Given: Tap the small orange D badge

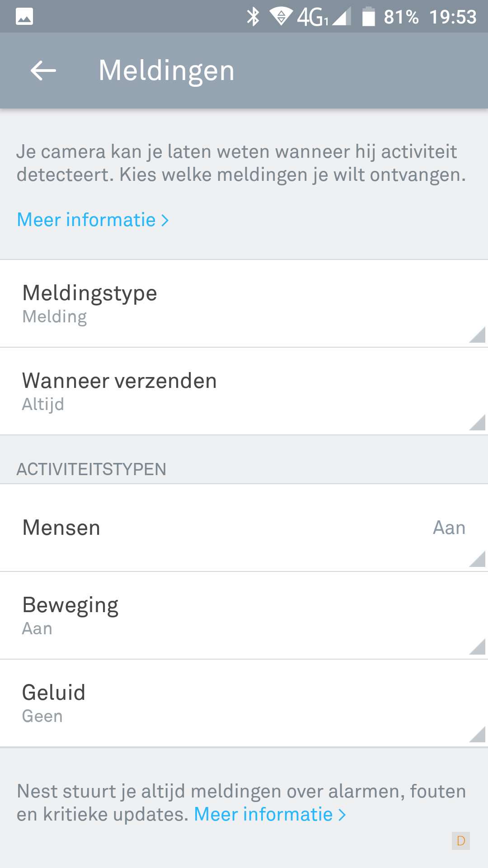Looking at the screenshot, I should (461, 841).
